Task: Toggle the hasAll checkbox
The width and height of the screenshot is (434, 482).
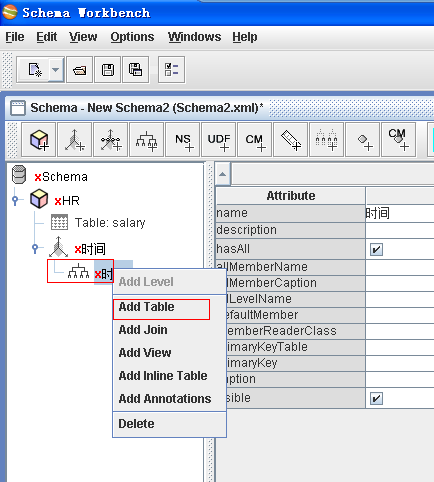Action: (376, 249)
